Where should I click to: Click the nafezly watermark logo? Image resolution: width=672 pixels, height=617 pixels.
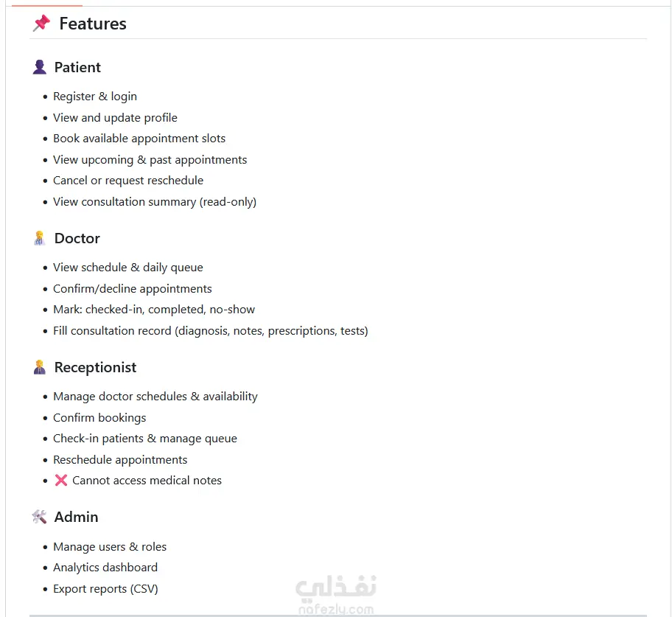[336, 595]
